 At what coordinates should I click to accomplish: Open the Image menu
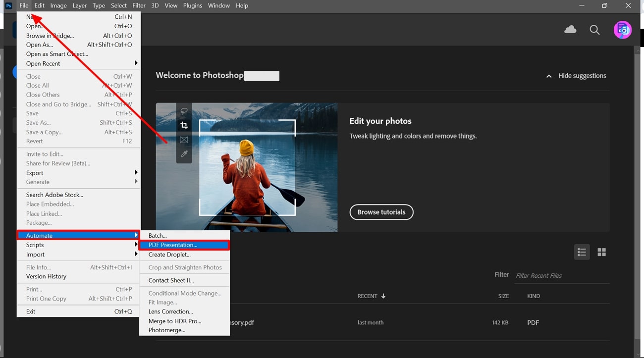pyautogui.click(x=58, y=5)
